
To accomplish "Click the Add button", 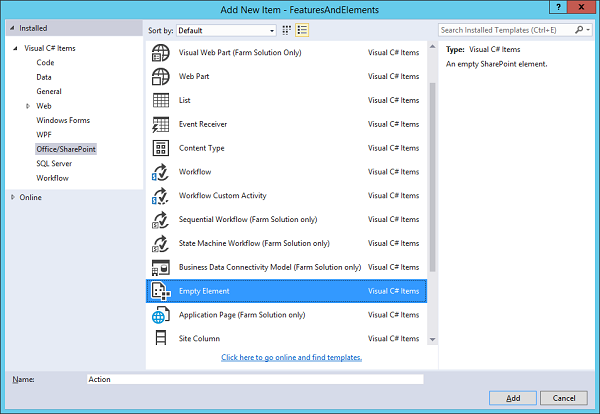I will [x=512, y=397].
